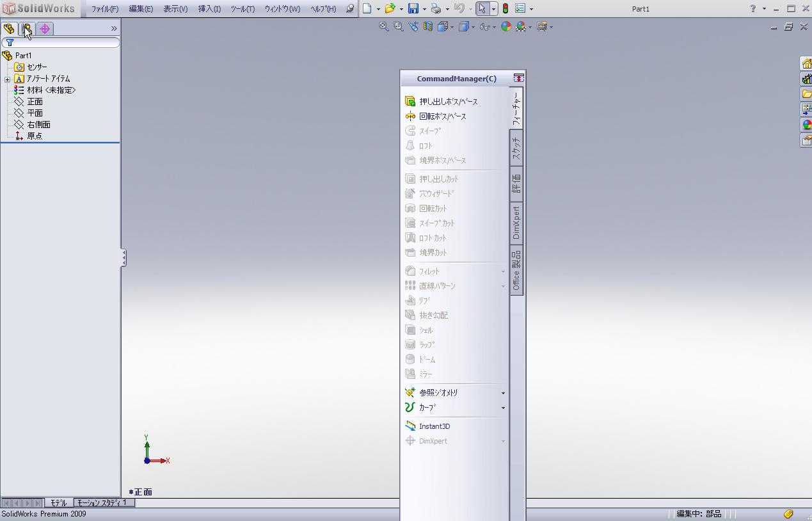Screen dimensions: 812x521
Task: Open the 参照ジオメトリ dropdown arrow
Action: (x=503, y=393)
